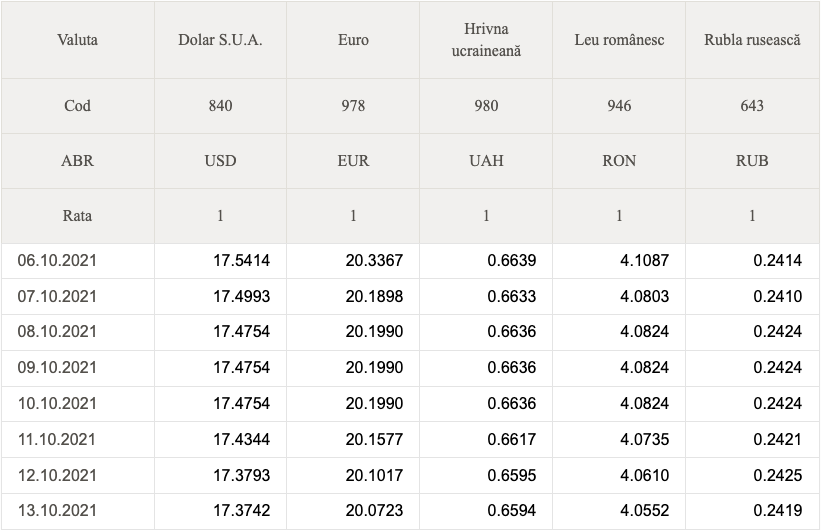Select the Euro column header
The height and width of the screenshot is (530, 821).
click(x=353, y=40)
